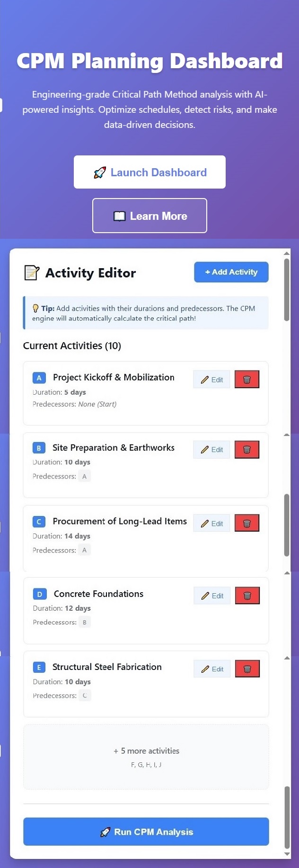Edit the Project Kickoff & Mobilization activity
This screenshot has width=299, height=868.
(211, 380)
